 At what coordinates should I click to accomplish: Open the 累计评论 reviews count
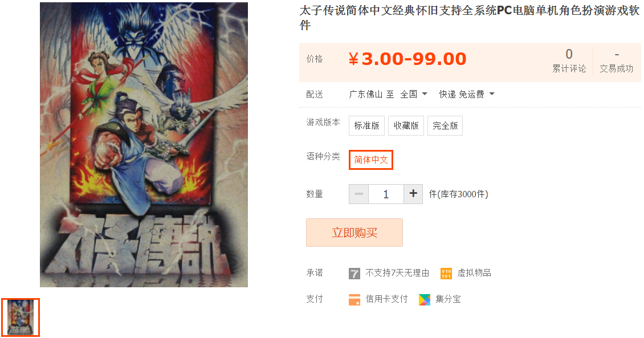coord(569,62)
